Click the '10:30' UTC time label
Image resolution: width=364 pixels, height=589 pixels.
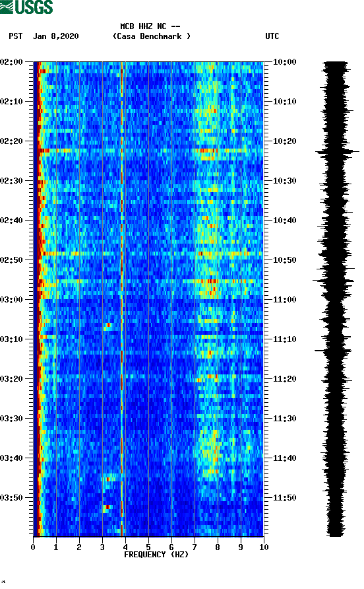tap(284, 181)
